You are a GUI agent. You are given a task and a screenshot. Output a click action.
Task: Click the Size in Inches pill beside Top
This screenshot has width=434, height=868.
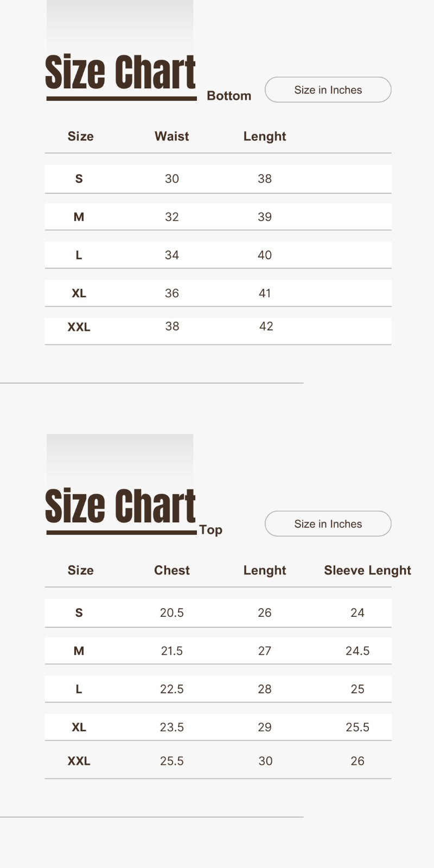point(328,524)
